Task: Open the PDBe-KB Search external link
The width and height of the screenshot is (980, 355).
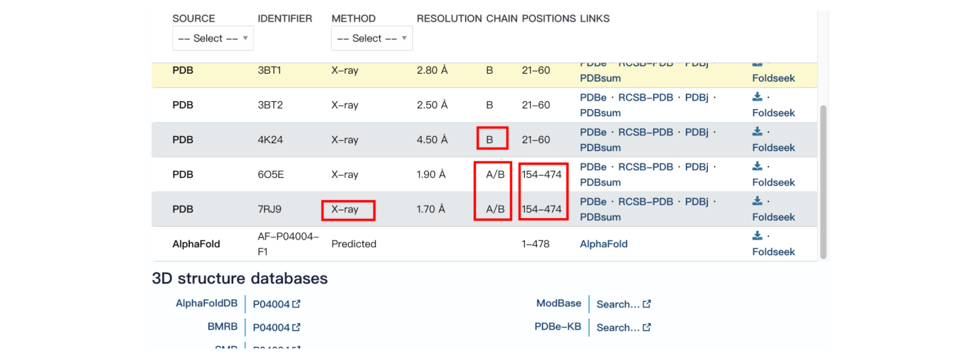Action: (623, 327)
